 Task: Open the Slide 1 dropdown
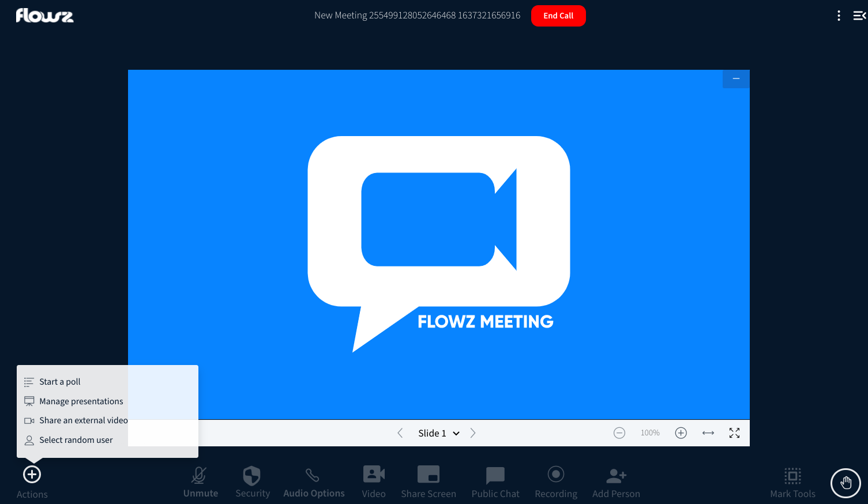(x=439, y=433)
